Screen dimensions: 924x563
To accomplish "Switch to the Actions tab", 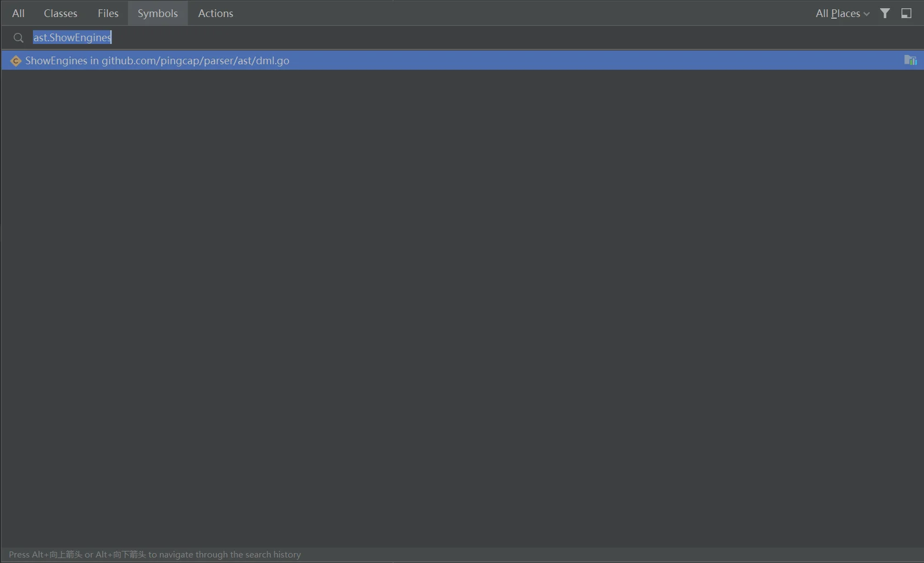I will [216, 13].
